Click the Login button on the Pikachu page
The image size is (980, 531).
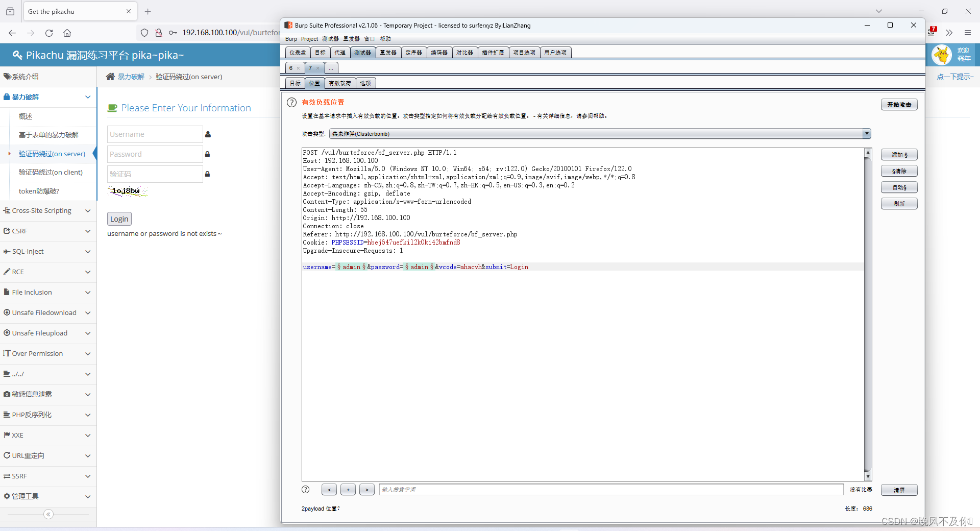point(119,219)
